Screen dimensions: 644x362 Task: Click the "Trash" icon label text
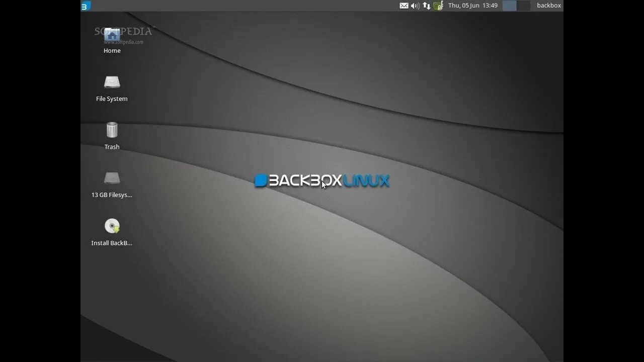coord(112,147)
